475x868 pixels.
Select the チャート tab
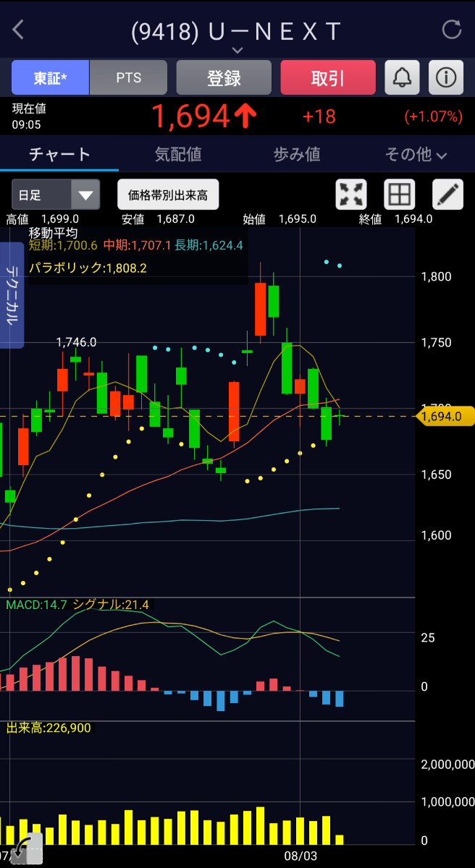click(x=59, y=154)
